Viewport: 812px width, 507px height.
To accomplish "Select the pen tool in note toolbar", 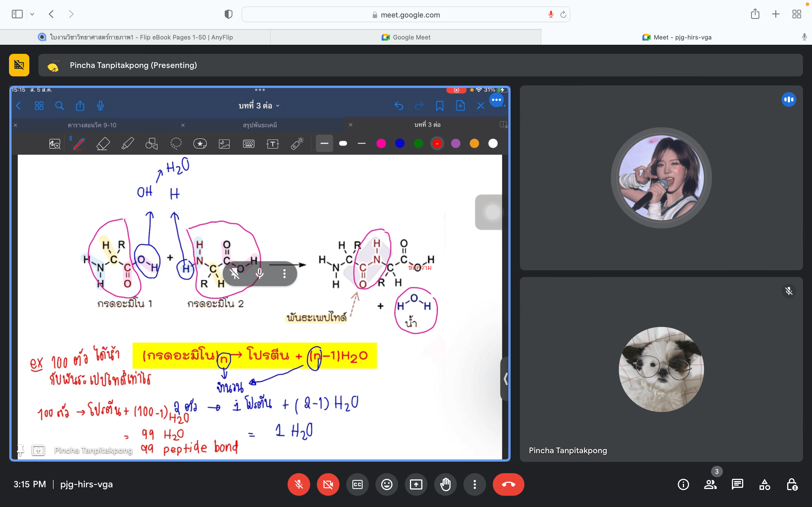I will (78, 144).
